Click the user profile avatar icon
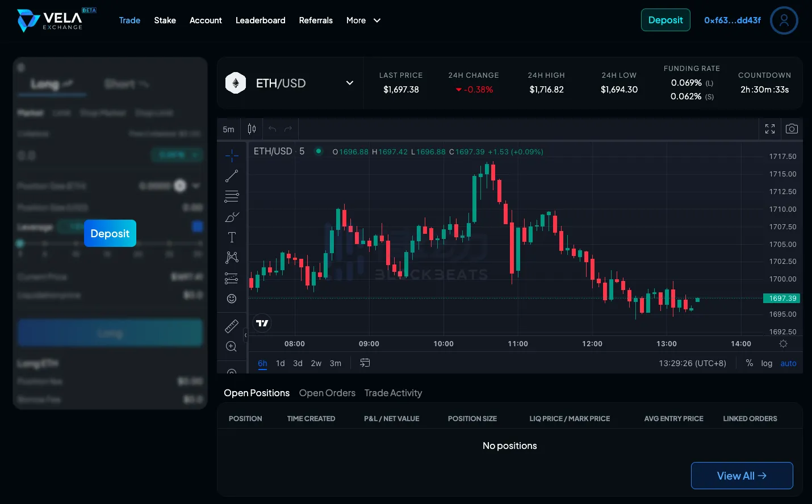Image resolution: width=812 pixels, height=504 pixels. coord(784,20)
